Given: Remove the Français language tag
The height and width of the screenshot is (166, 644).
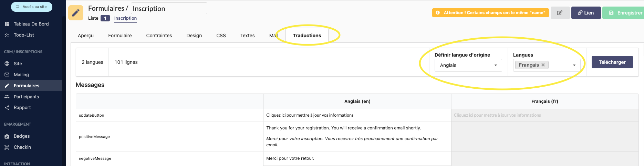Looking at the screenshot, I should click(543, 65).
